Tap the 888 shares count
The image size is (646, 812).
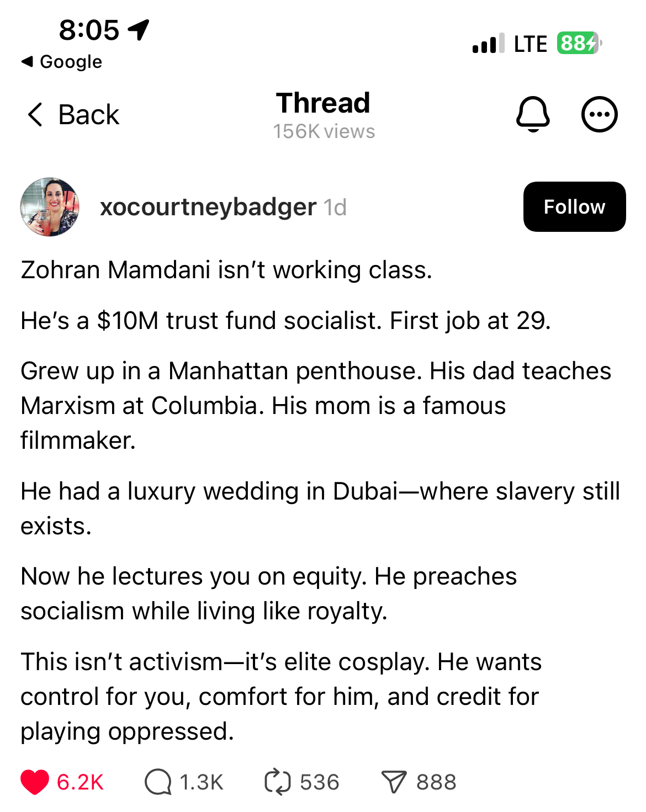(436, 782)
